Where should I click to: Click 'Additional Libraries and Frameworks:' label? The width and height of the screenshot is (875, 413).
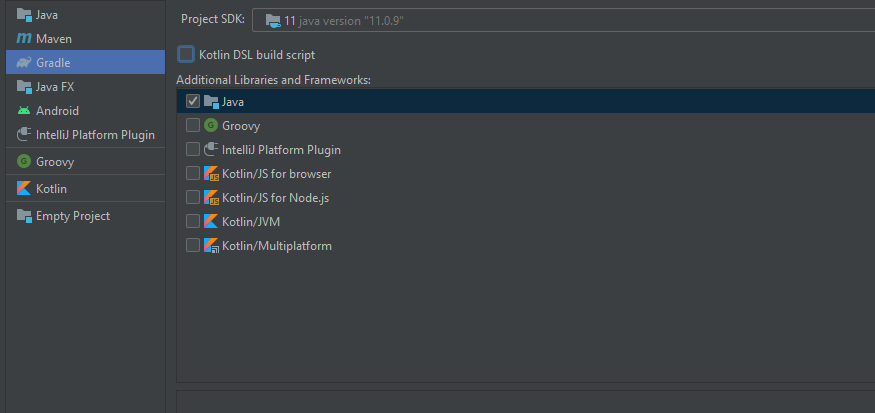(273, 80)
